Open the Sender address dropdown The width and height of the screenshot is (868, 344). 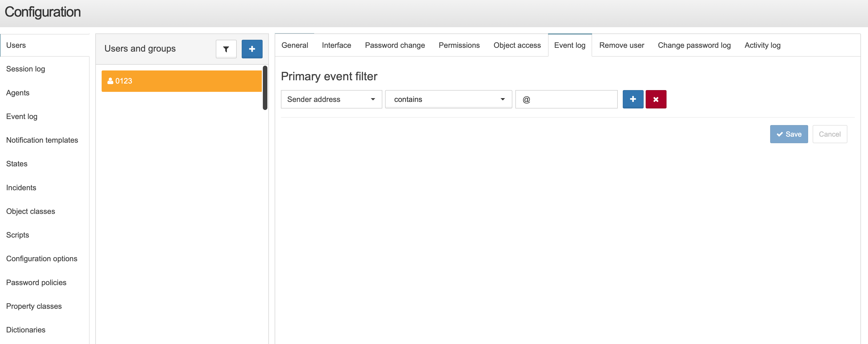coord(331,99)
